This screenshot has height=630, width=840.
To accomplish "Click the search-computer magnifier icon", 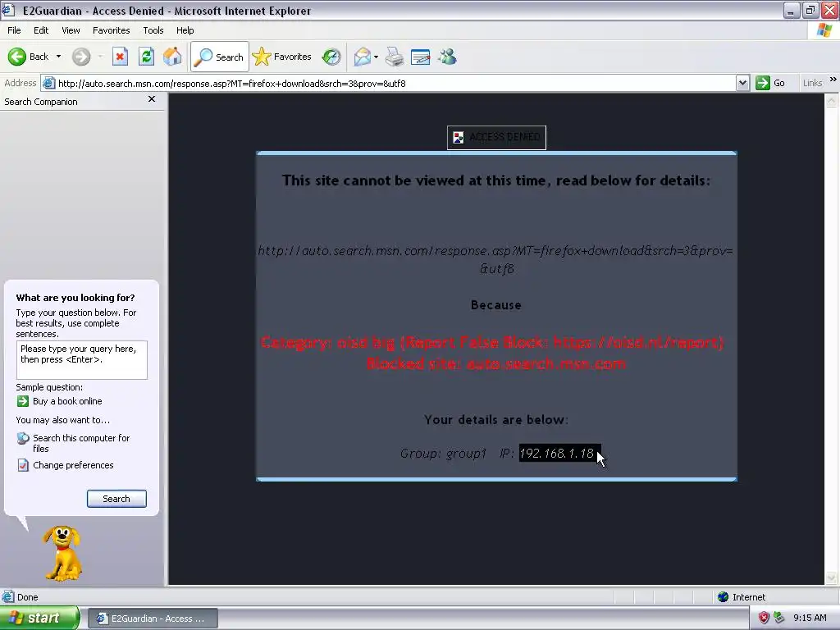I will [x=22, y=438].
